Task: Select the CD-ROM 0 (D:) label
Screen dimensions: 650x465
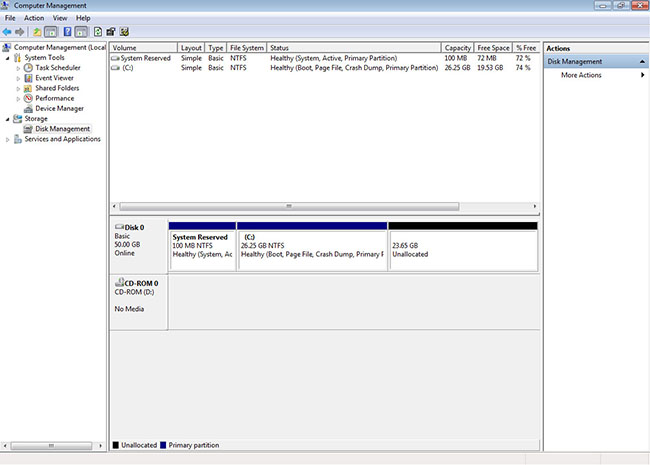Action: 138,302
